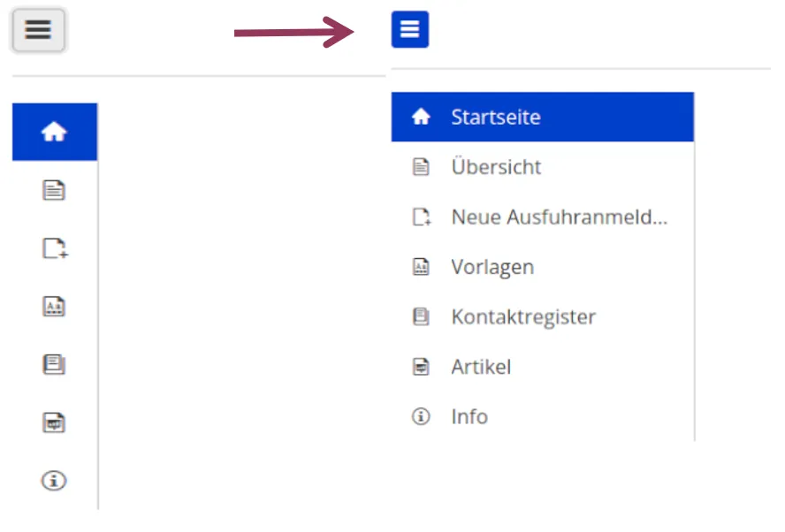Click the small icon beside Kontaktregister label
The image size is (785, 532).
[x=422, y=316]
